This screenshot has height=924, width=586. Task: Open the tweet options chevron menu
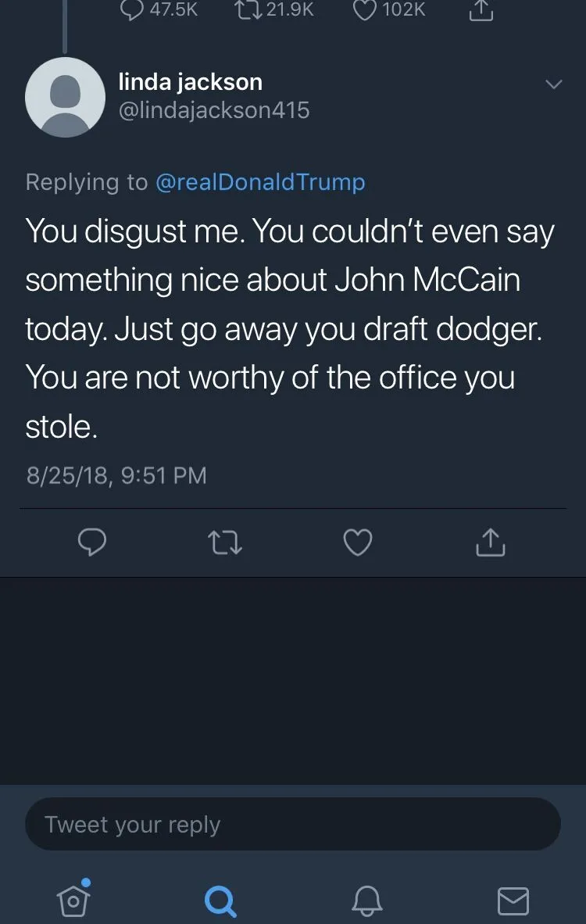(553, 84)
